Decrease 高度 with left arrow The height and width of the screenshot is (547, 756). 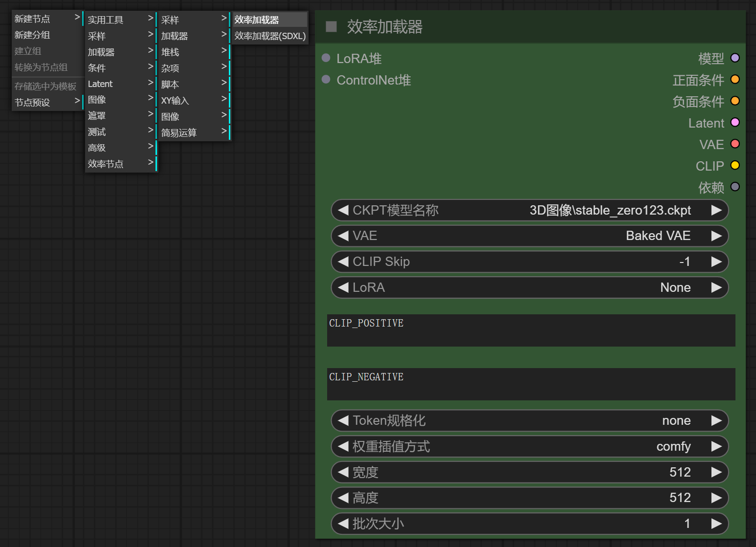(x=343, y=498)
